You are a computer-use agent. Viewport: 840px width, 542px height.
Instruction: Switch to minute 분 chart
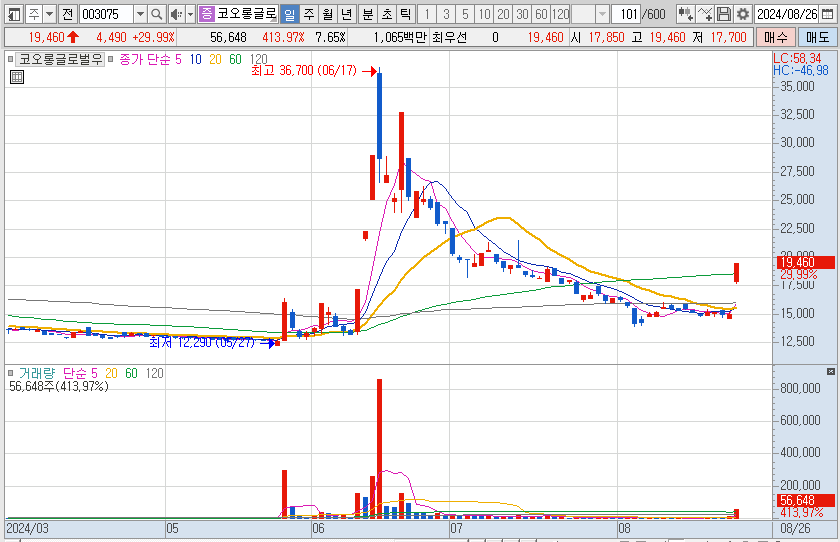click(368, 14)
